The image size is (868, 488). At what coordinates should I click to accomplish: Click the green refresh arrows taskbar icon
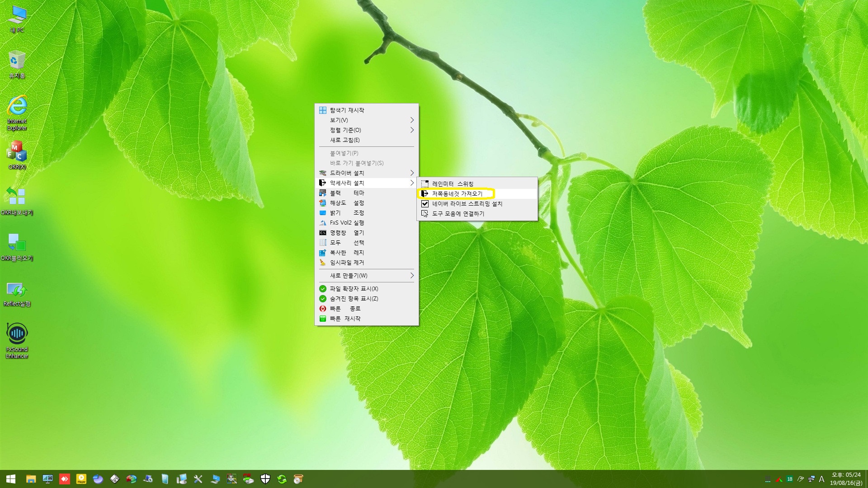[x=282, y=479]
